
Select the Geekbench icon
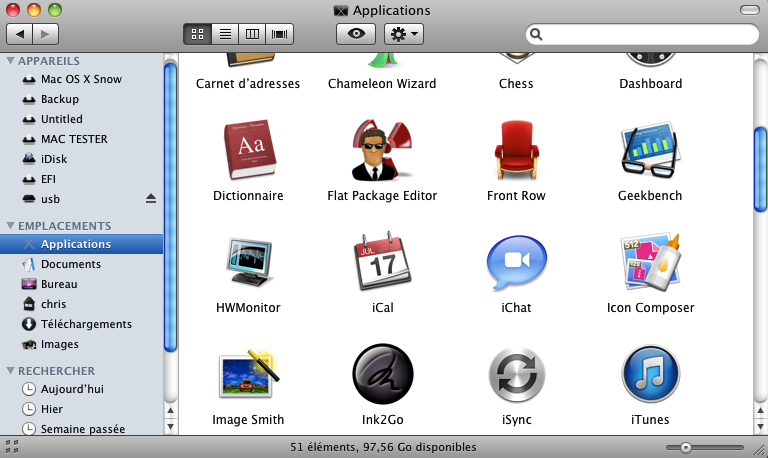(x=650, y=149)
